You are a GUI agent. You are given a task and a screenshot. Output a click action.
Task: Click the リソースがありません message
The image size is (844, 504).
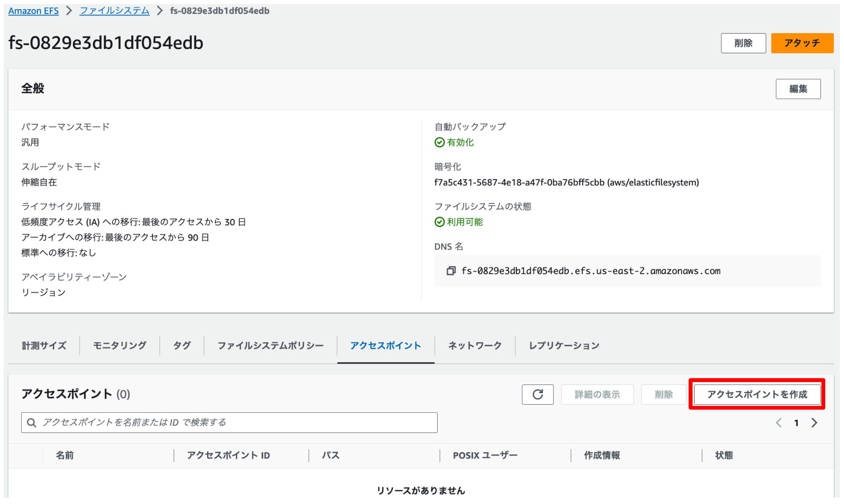(x=421, y=491)
